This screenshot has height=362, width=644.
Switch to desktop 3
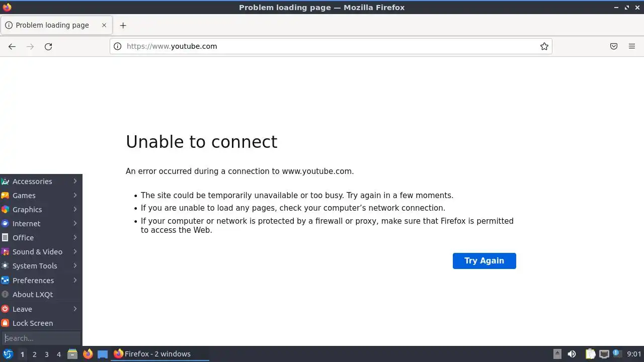(x=46, y=354)
